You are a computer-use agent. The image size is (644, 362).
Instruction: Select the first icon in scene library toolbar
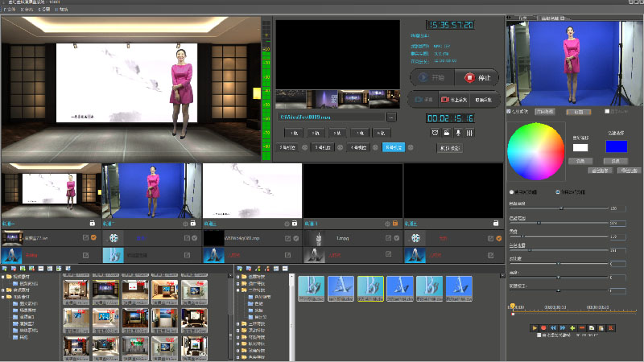(x=5, y=269)
